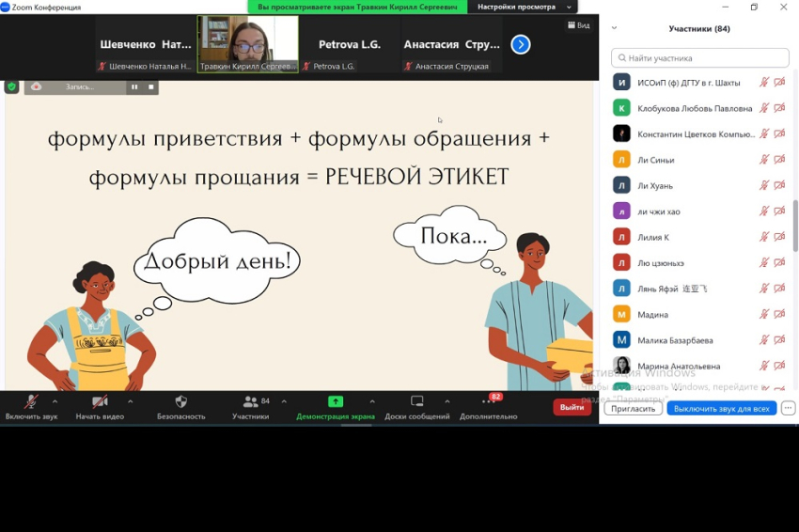Click the Найти участника search field

(x=700, y=58)
